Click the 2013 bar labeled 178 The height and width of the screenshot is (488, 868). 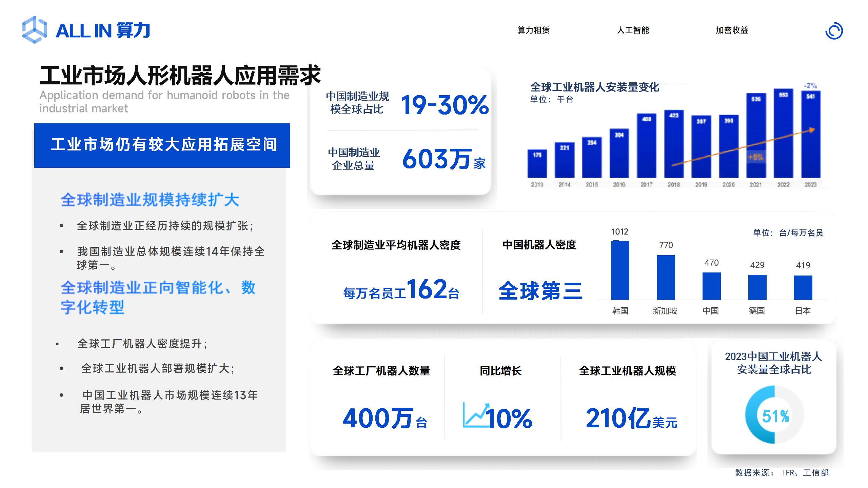[x=537, y=164]
